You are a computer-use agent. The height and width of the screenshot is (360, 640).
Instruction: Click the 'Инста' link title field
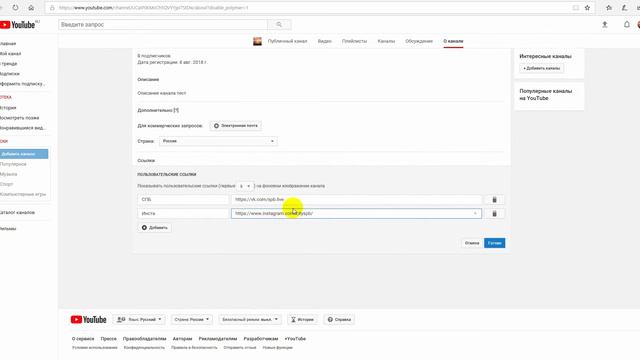click(183, 213)
